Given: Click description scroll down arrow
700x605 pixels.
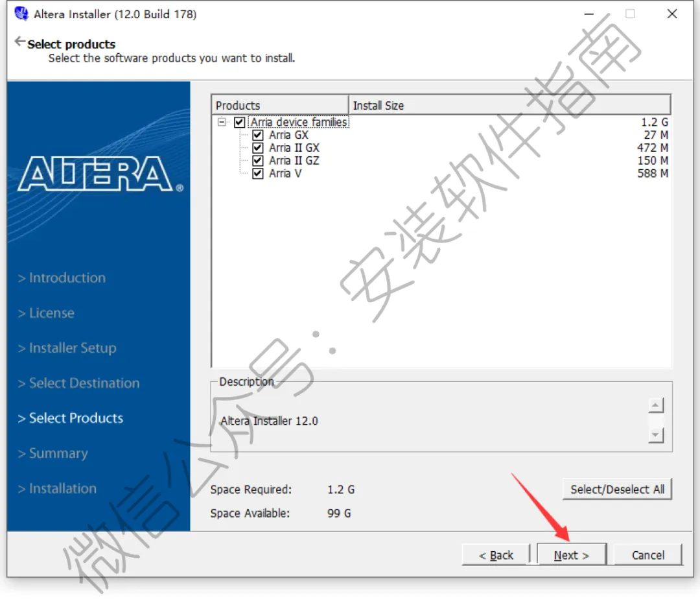Looking at the screenshot, I should pos(655,435).
